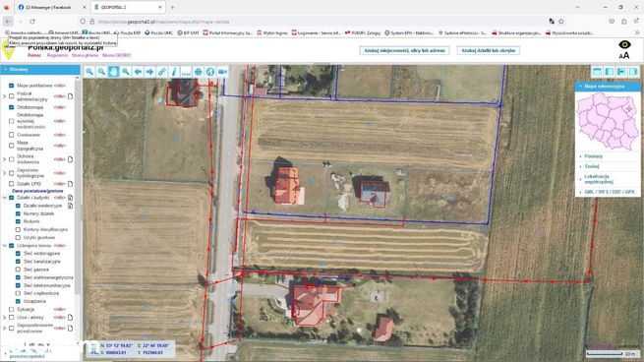Toggle the high-contrast eye icon

point(624,44)
